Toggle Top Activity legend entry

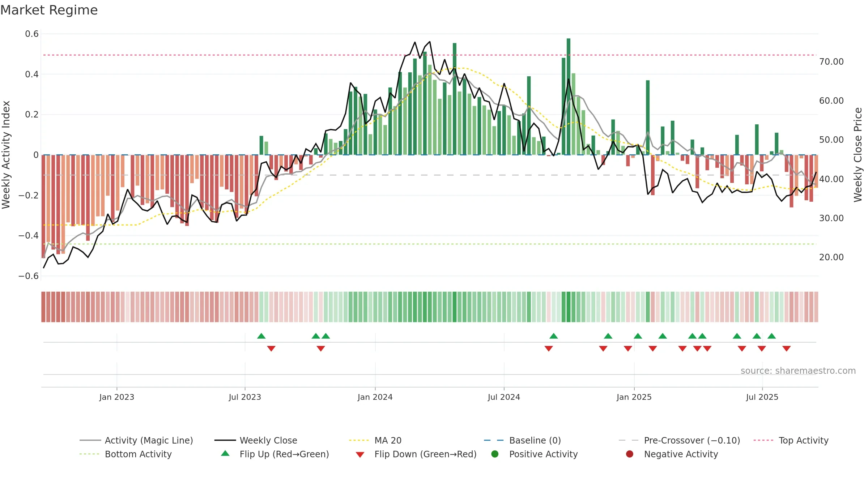click(791, 440)
